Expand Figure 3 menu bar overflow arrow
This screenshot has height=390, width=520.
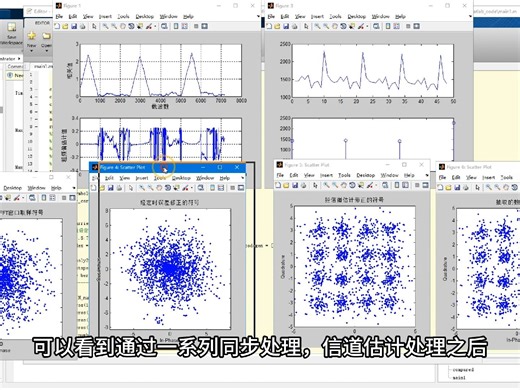point(470,16)
